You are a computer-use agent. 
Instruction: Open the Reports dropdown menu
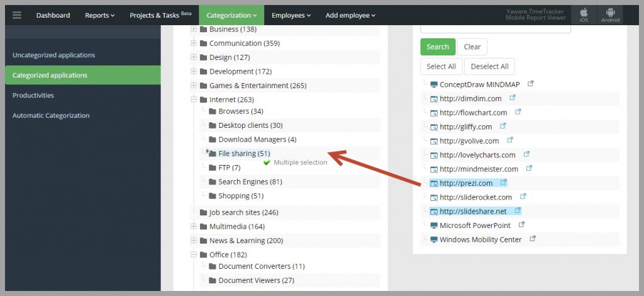pos(100,15)
